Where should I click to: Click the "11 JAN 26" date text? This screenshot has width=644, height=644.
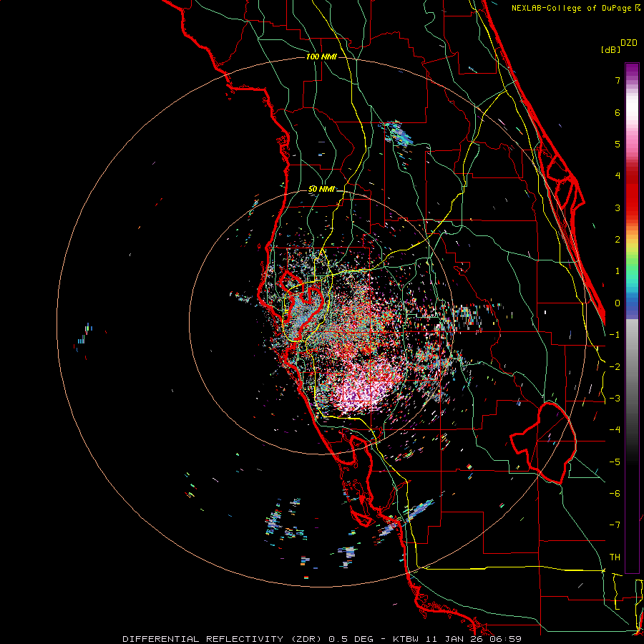coord(454,639)
